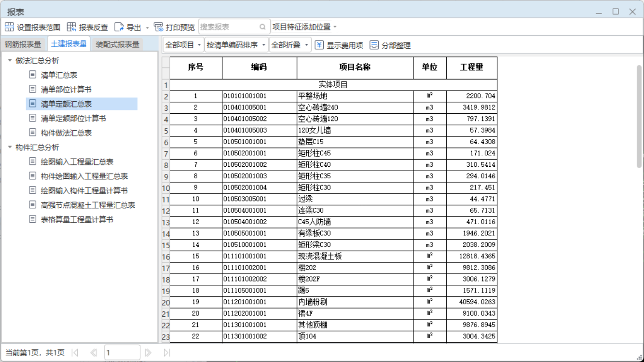644x362 pixels.
Task: Click the 实体项目 section row
Action: click(x=333, y=85)
